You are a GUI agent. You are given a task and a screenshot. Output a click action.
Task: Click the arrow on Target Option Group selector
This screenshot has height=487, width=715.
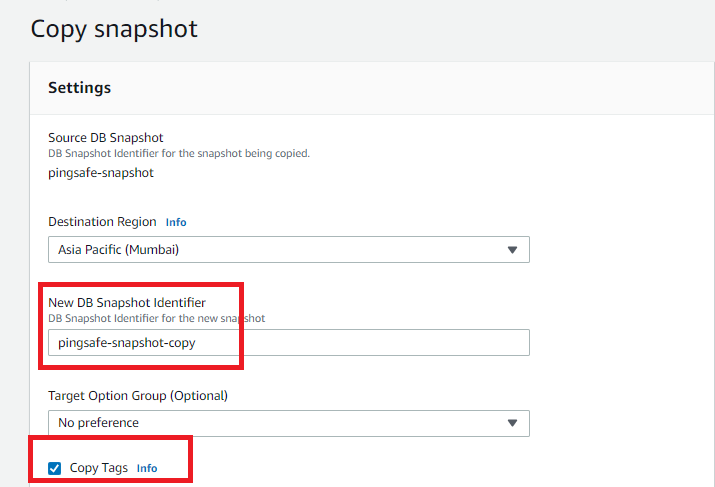click(x=512, y=423)
